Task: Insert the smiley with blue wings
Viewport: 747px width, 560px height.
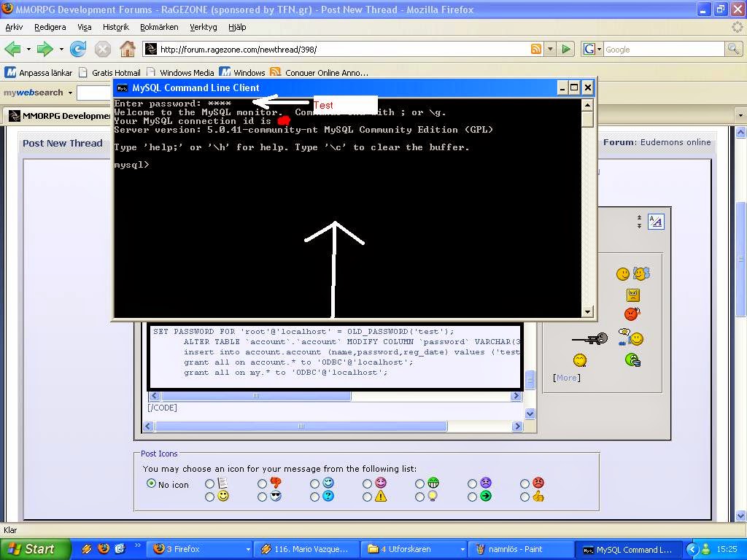Action: pos(641,273)
